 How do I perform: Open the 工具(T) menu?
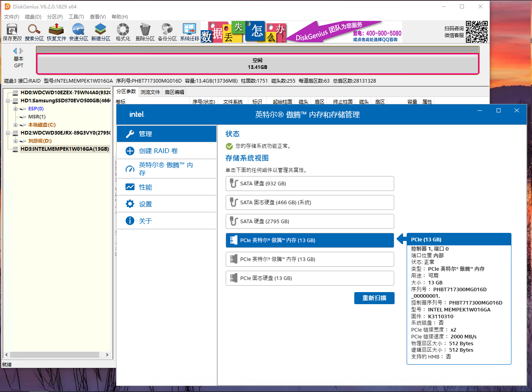point(76,17)
